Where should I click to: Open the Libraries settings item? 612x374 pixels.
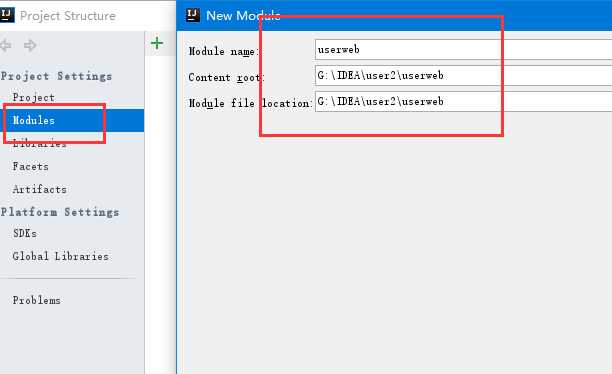[x=39, y=143]
